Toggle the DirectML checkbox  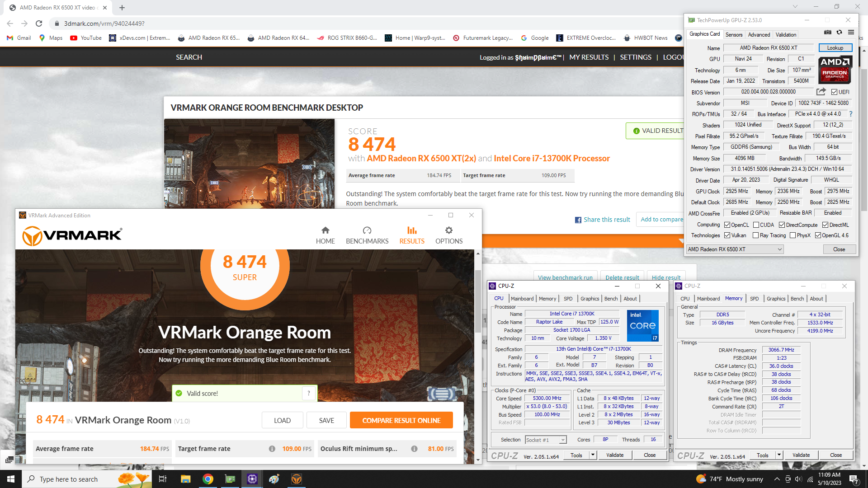(825, 225)
